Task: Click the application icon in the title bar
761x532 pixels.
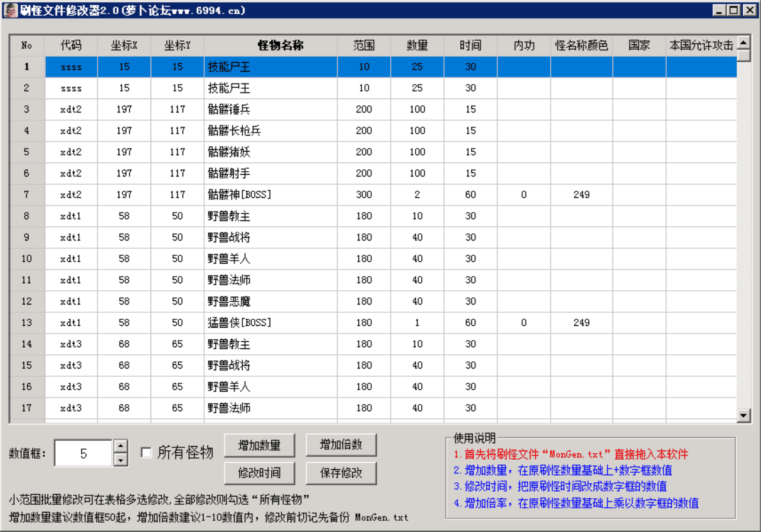Action: pos(9,9)
